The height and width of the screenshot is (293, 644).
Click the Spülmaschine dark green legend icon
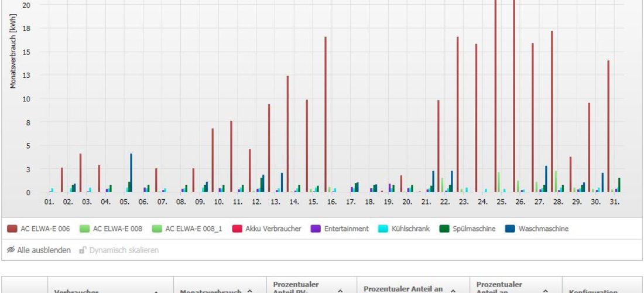click(444, 229)
